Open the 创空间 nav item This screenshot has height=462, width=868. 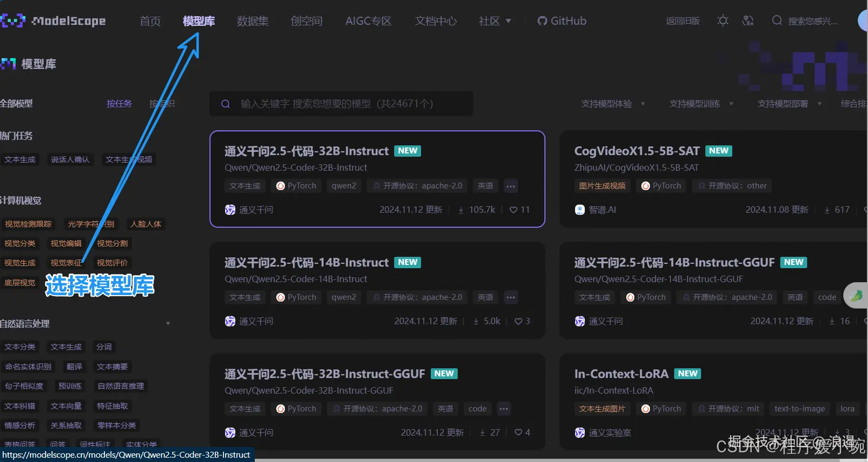tap(306, 21)
